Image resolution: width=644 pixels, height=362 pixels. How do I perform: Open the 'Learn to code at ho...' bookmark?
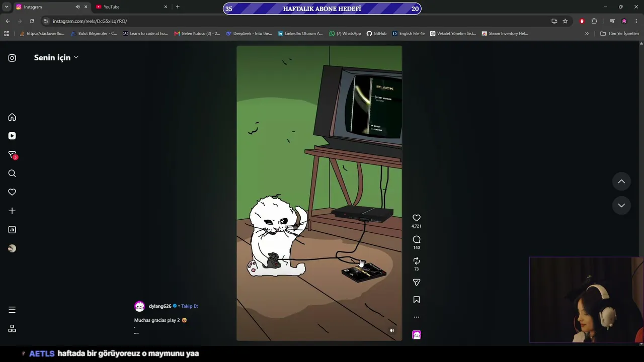click(x=145, y=34)
